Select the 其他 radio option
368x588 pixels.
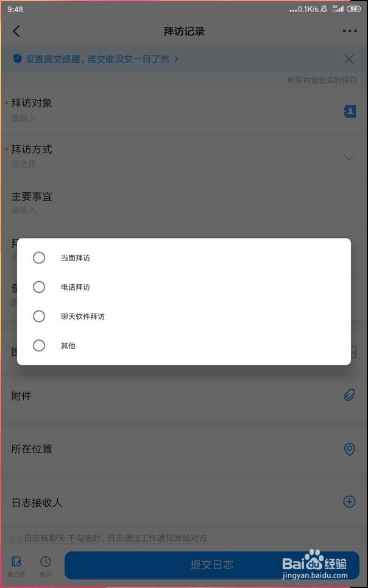point(39,346)
